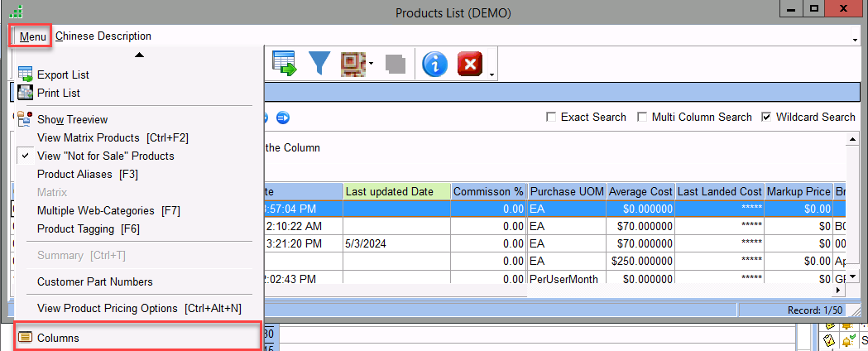Image resolution: width=868 pixels, height=351 pixels.
Task: Click the red X toolbar icon
Action: pos(470,65)
